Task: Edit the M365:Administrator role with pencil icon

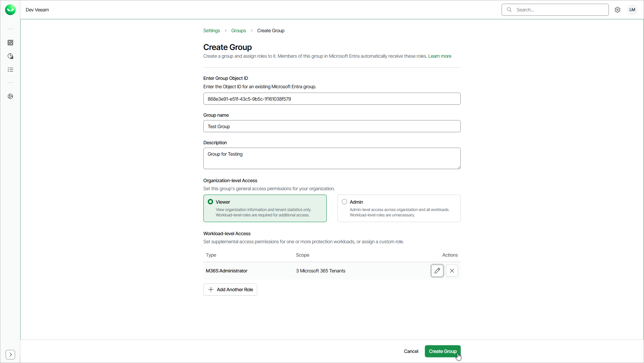Action: click(437, 271)
